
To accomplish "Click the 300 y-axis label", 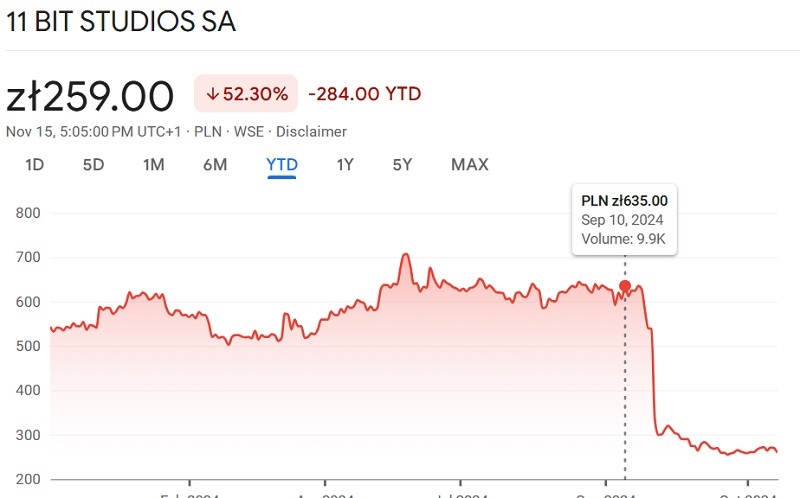I will 26,435.
